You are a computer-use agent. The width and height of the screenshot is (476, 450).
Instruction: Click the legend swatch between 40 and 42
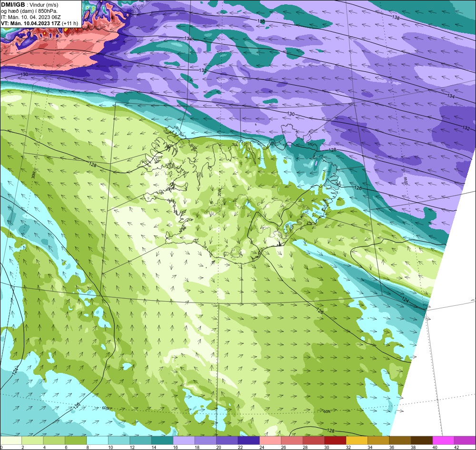(443, 440)
